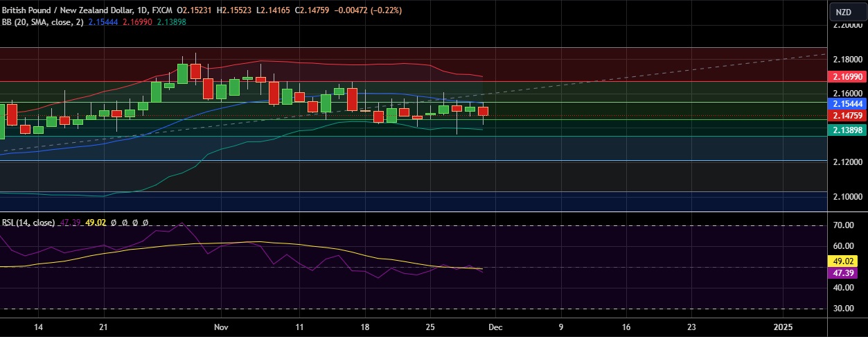868x337 pixels.
Task: Click the 9 date label on time axis
Action: point(560,327)
